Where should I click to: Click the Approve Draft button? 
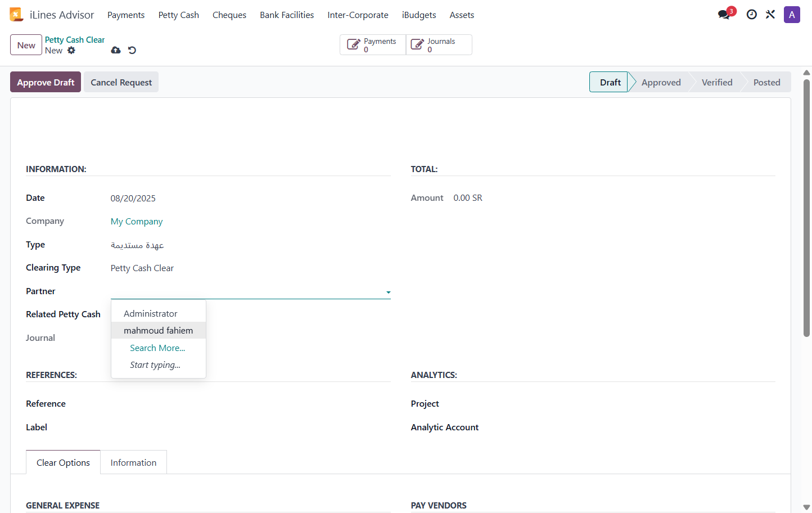(46, 82)
